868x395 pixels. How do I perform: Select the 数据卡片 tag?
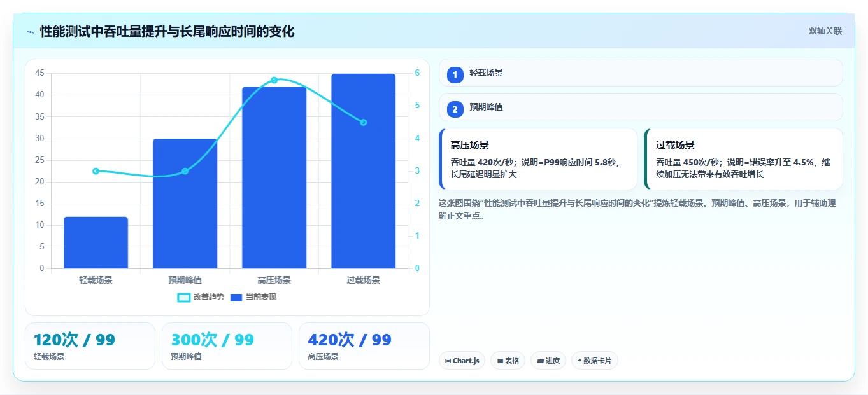click(x=594, y=361)
